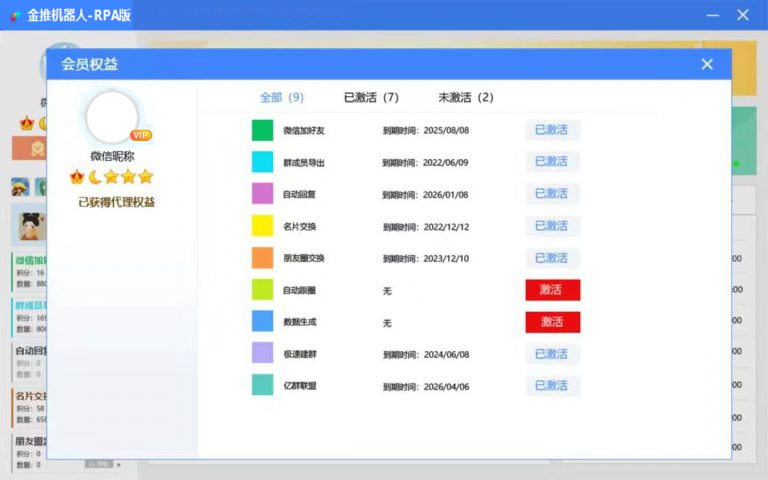Click the 金推机器人 app logo in title bar

tap(15, 16)
